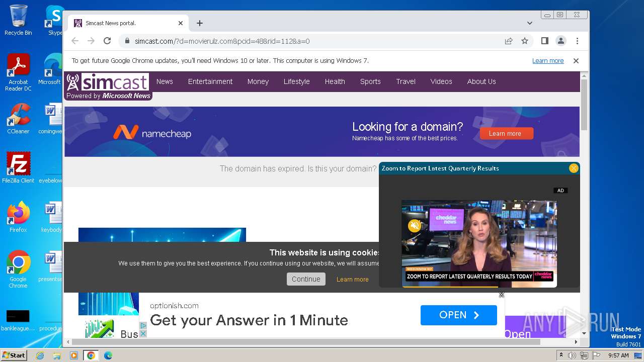Select the Recycle Bin desktop icon
This screenshot has height=362, width=644.
coord(18,20)
